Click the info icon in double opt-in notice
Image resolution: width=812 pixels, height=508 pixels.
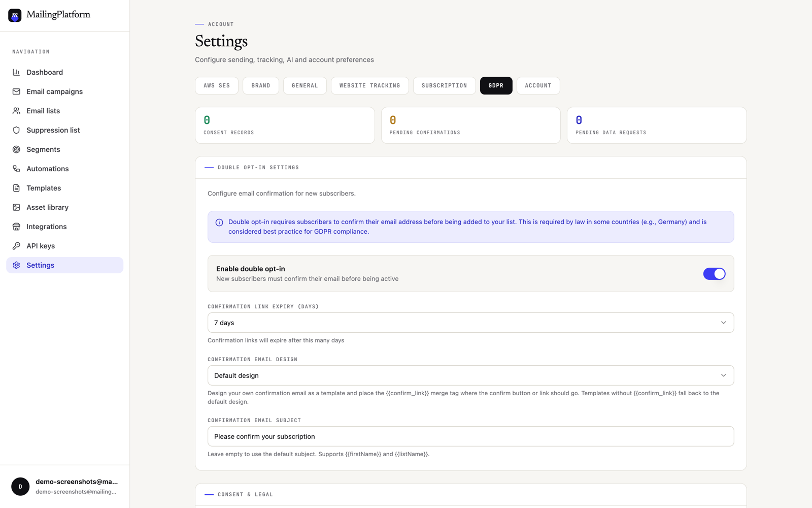point(219,223)
